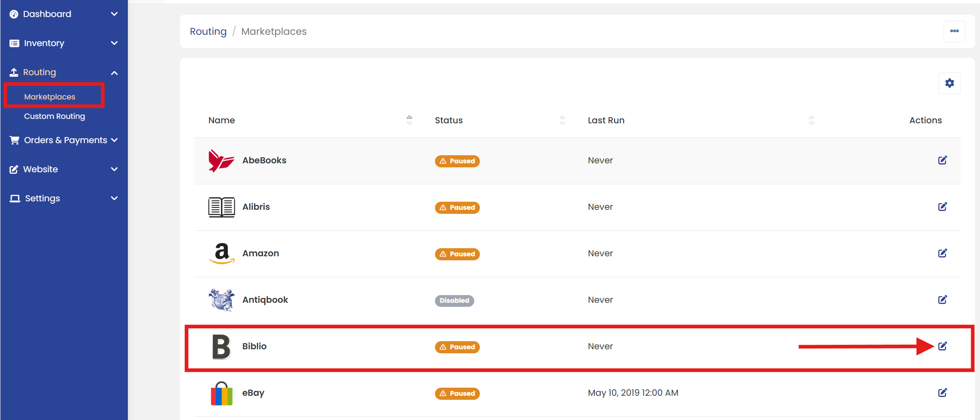The height and width of the screenshot is (420, 980).
Task: Click the Status column header
Action: [449, 120]
